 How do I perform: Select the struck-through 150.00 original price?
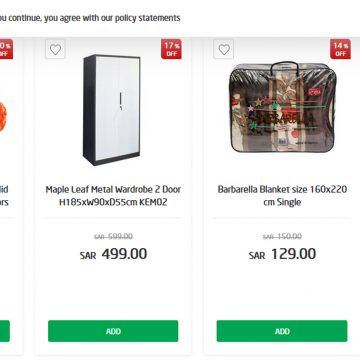click(x=282, y=236)
